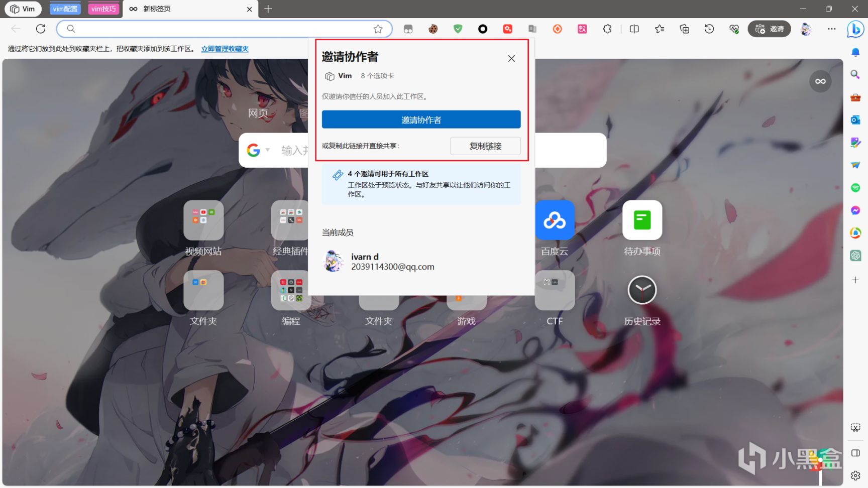
Task: Switch to the 新标签页 tab
Action: pos(191,9)
